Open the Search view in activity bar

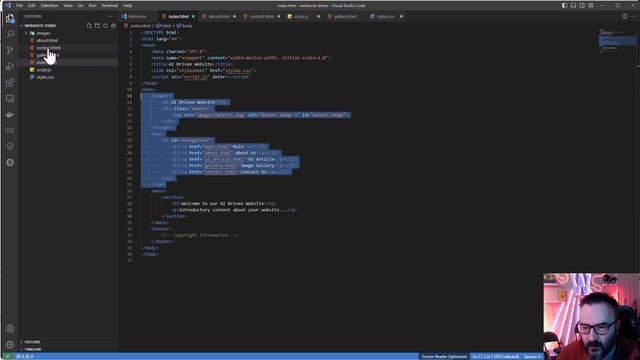(x=10, y=34)
